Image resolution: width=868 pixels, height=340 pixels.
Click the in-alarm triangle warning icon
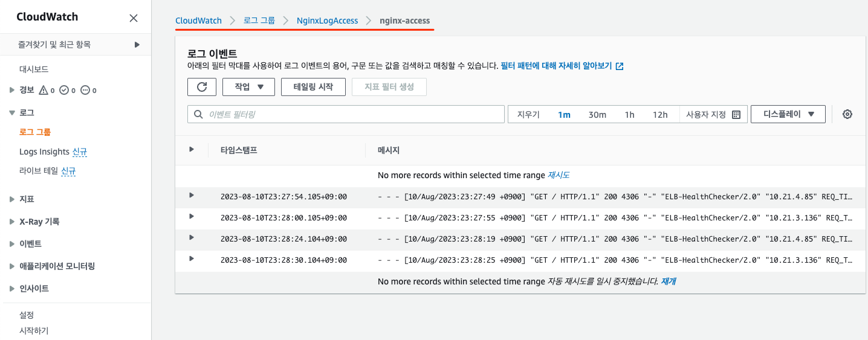44,91
